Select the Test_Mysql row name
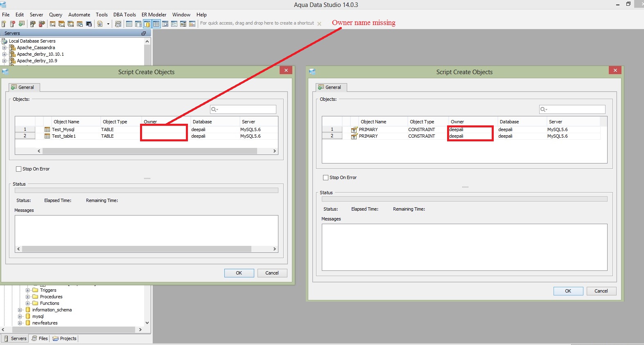644x345 pixels. point(63,129)
